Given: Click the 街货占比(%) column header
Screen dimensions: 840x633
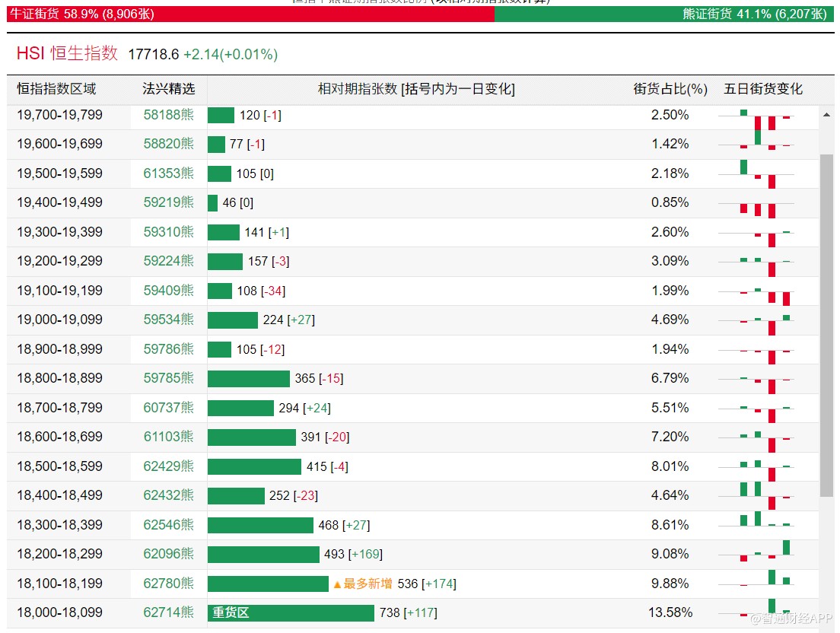Looking at the screenshot, I should click(670, 89).
